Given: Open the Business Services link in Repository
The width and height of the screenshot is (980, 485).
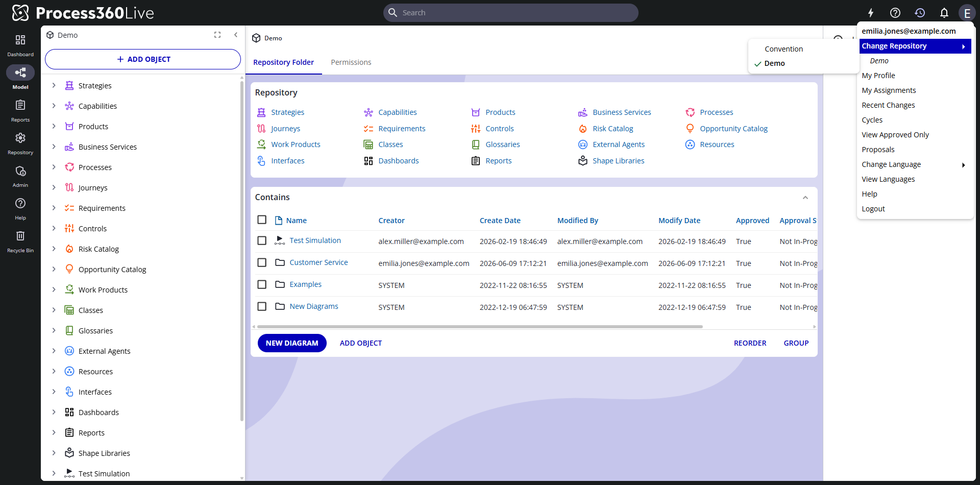Looking at the screenshot, I should pos(622,112).
